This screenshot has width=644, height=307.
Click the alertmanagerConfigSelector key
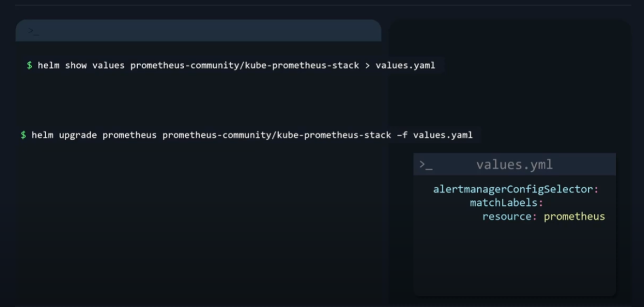[x=513, y=189]
